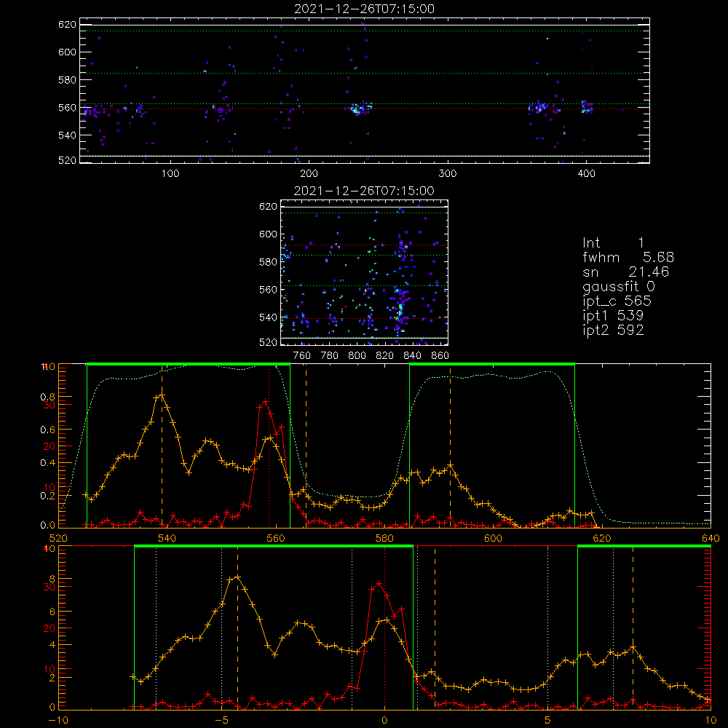Select the 'ipt_c 565' readout

(x=617, y=301)
